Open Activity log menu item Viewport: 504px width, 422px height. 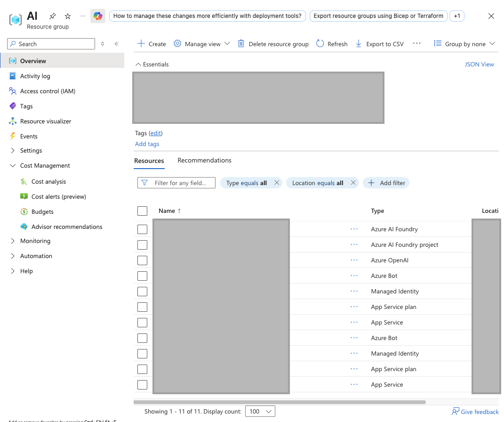(x=35, y=76)
